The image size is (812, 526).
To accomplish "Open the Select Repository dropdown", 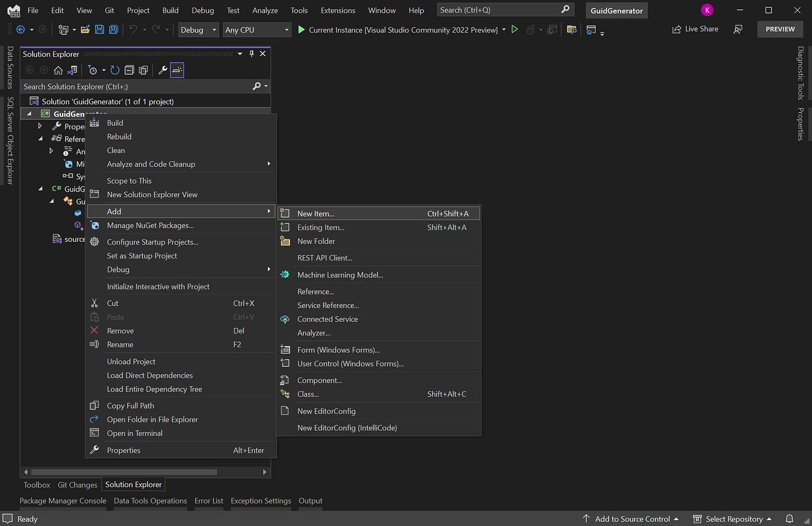I will point(733,519).
